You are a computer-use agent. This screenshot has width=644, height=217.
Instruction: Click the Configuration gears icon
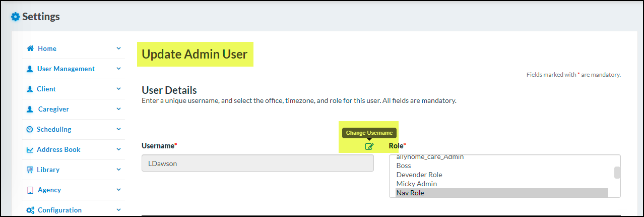click(x=30, y=210)
